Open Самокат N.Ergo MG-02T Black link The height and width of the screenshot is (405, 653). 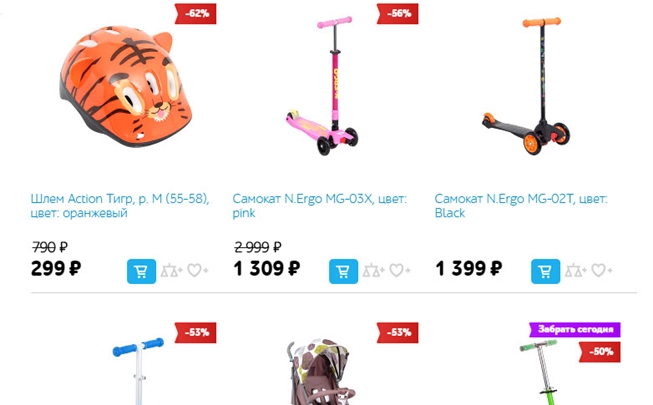tap(521, 205)
